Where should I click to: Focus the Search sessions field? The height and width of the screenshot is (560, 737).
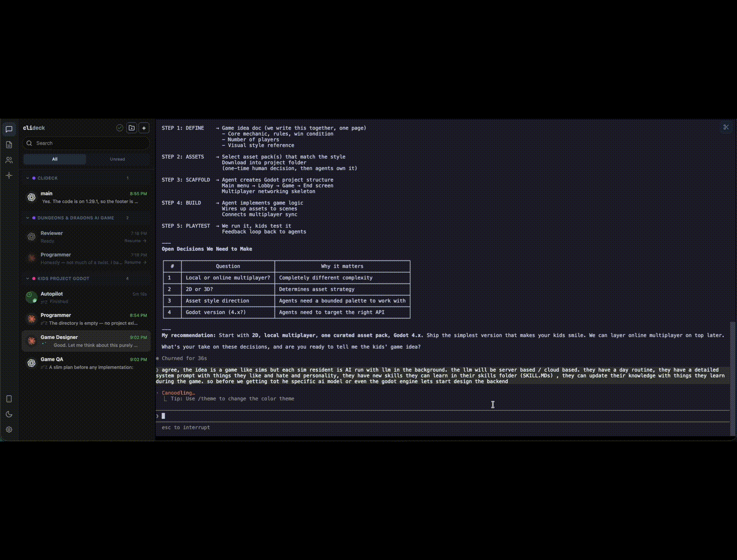coord(86,143)
